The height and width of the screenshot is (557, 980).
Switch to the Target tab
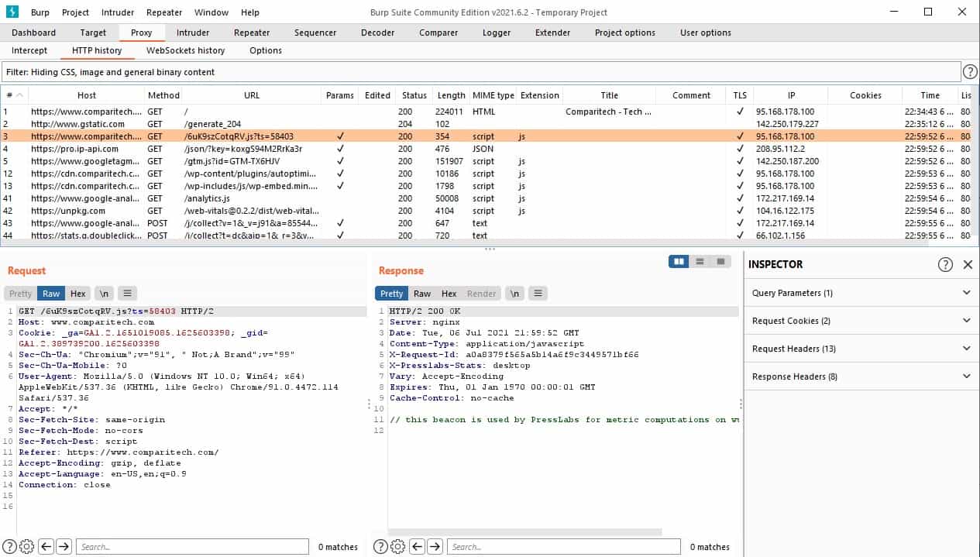point(93,33)
